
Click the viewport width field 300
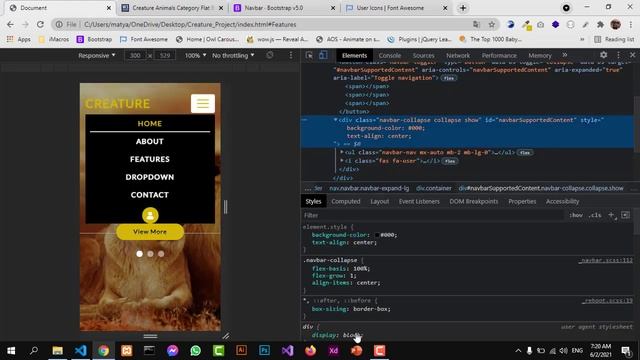[135, 56]
